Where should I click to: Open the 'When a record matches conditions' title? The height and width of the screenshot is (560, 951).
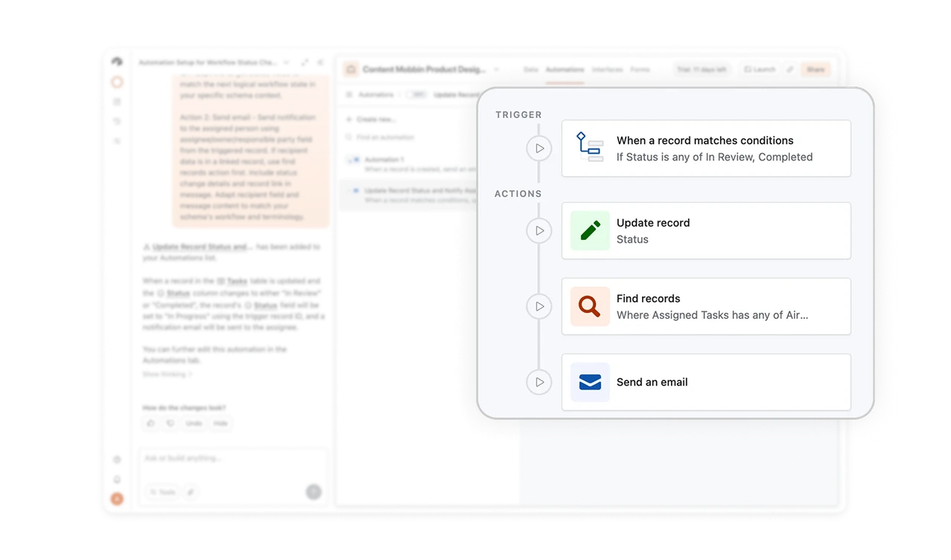(x=705, y=140)
